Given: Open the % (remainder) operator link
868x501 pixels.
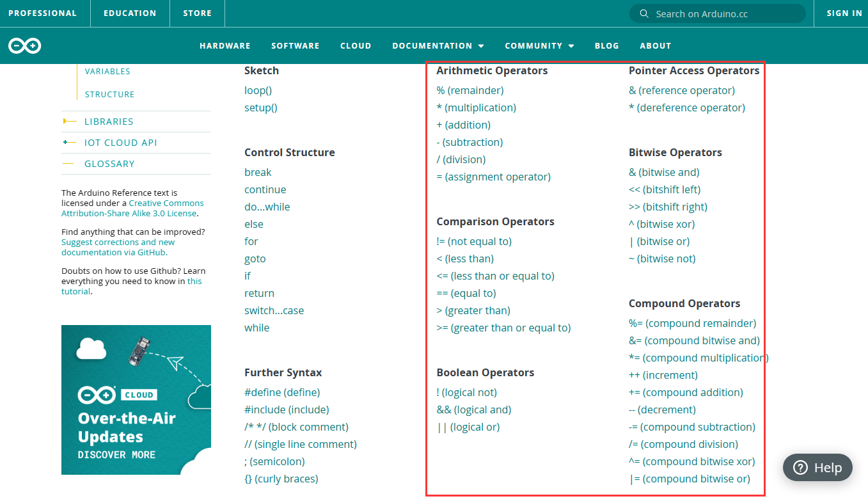Looking at the screenshot, I should [x=470, y=90].
